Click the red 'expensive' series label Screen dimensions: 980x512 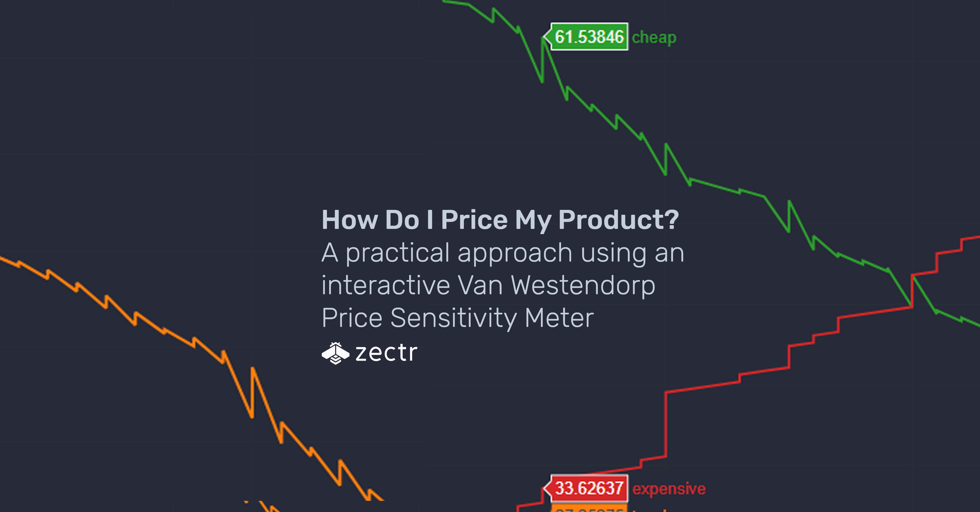pyautogui.click(x=669, y=489)
